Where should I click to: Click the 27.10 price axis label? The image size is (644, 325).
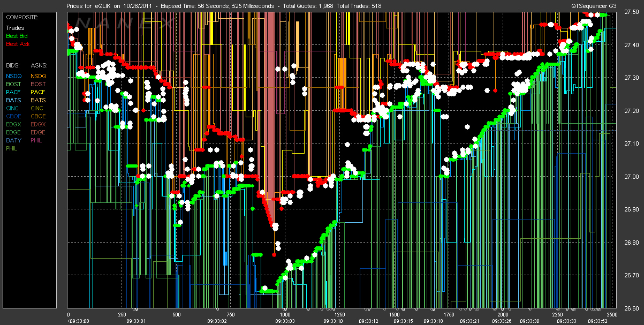(x=631, y=144)
